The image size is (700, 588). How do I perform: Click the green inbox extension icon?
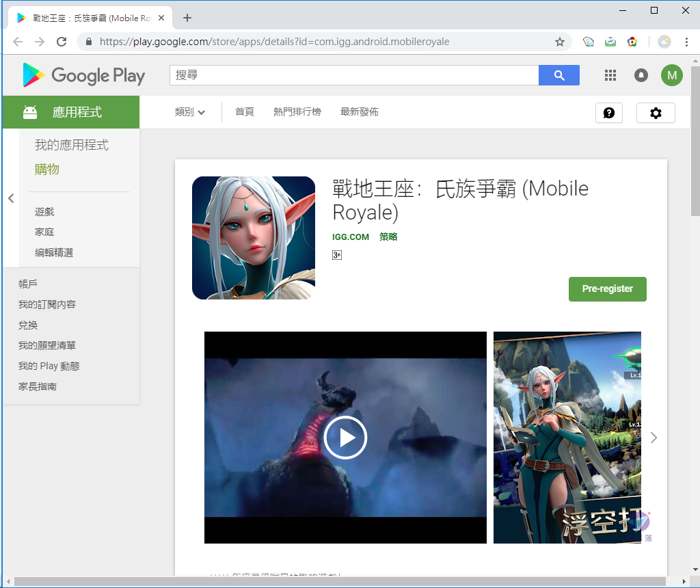(610, 42)
